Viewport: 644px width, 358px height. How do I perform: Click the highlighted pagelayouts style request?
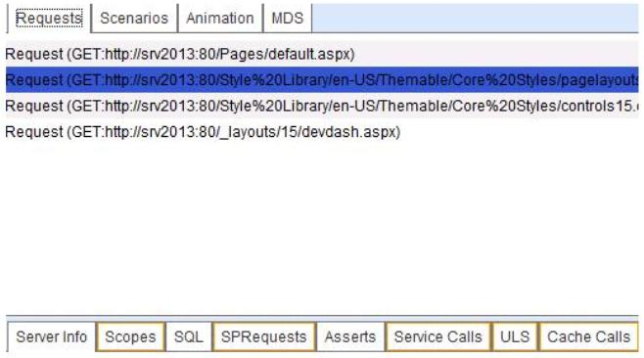pos(322,79)
